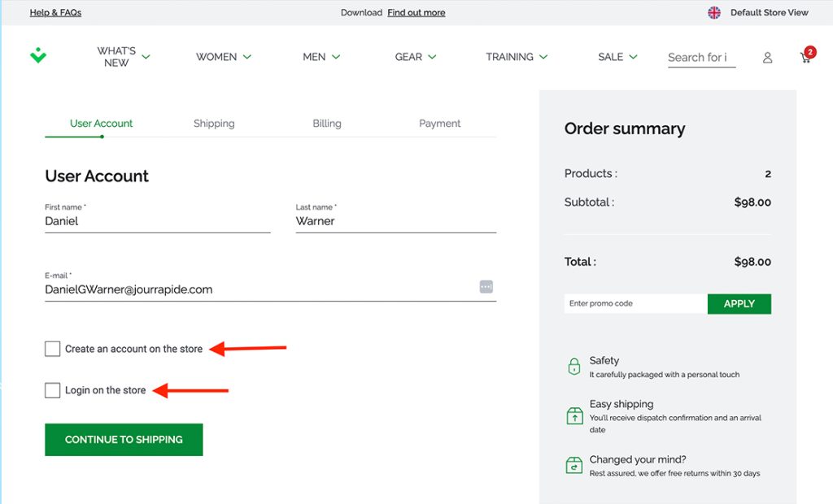The width and height of the screenshot is (833, 504).
Task: Click the autofill icon in E-mail field
Action: pos(486,287)
